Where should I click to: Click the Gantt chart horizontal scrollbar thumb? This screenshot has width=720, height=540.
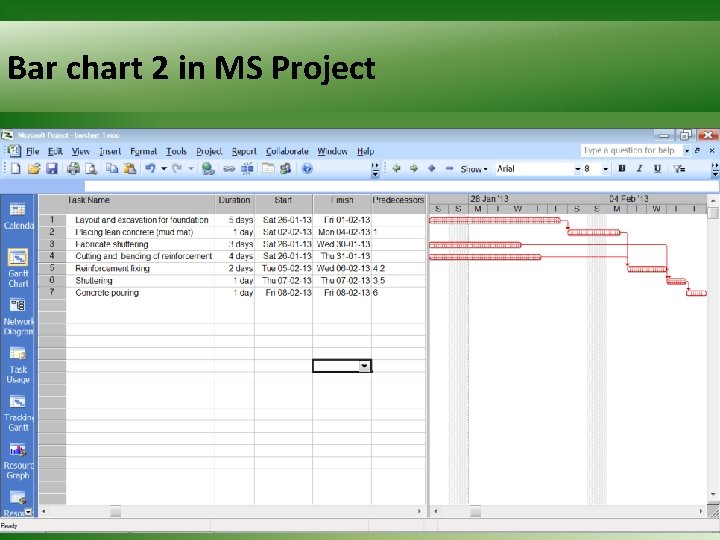475,511
